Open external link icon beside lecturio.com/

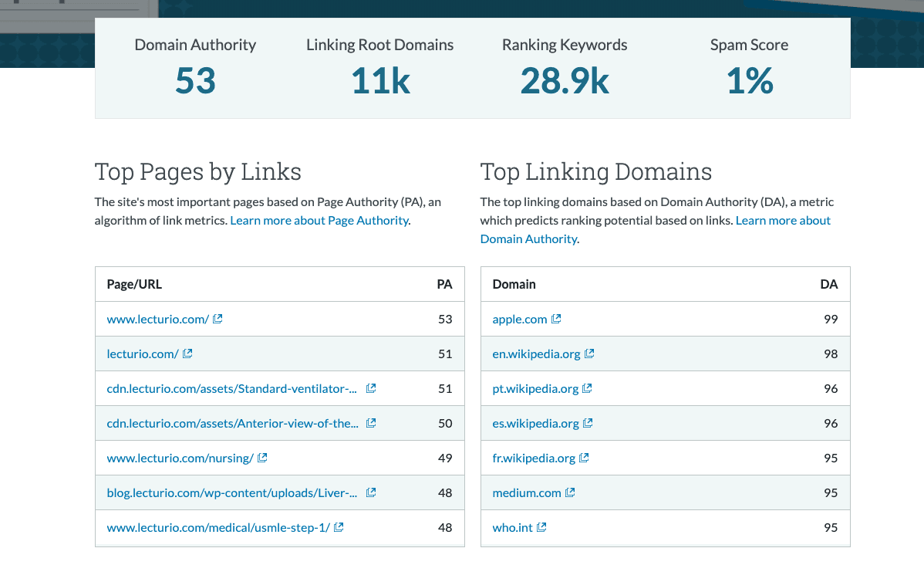187,354
